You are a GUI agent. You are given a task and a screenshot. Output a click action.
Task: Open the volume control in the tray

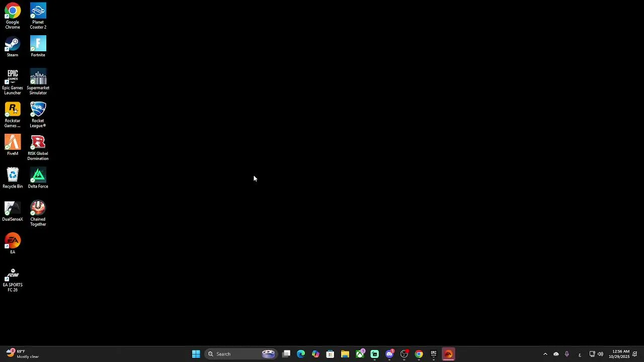600,354
